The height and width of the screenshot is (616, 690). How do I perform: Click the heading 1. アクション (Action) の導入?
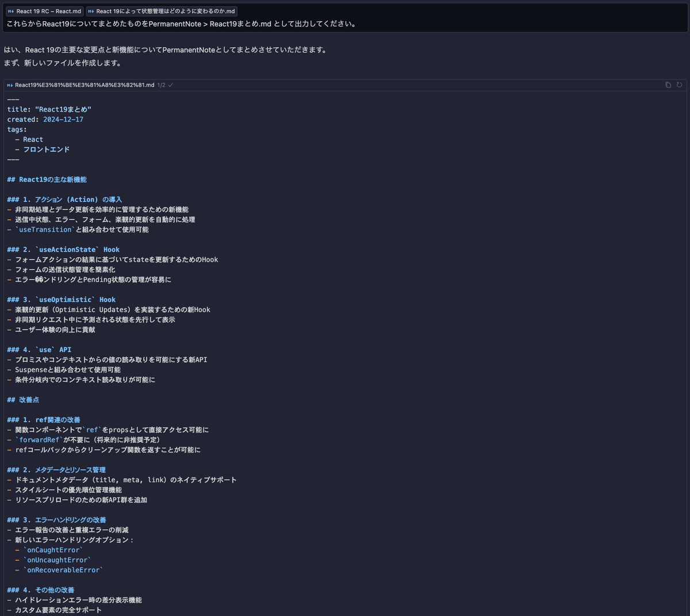pos(64,200)
